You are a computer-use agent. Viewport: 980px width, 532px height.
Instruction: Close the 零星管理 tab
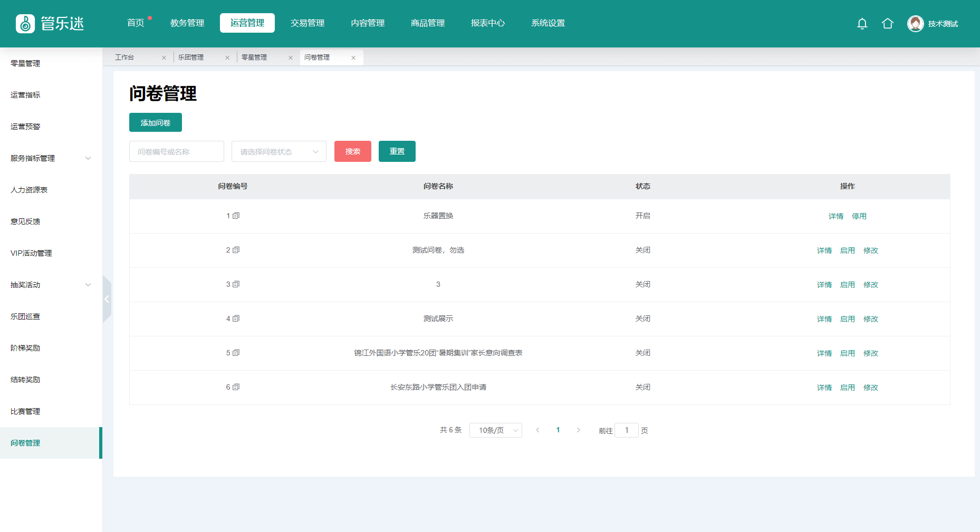tap(291, 58)
